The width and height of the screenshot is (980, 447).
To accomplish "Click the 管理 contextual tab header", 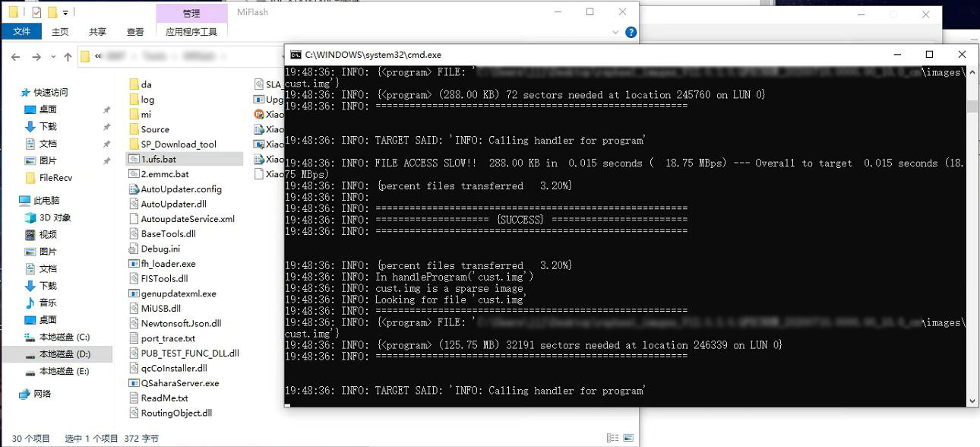I will [x=191, y=13].
